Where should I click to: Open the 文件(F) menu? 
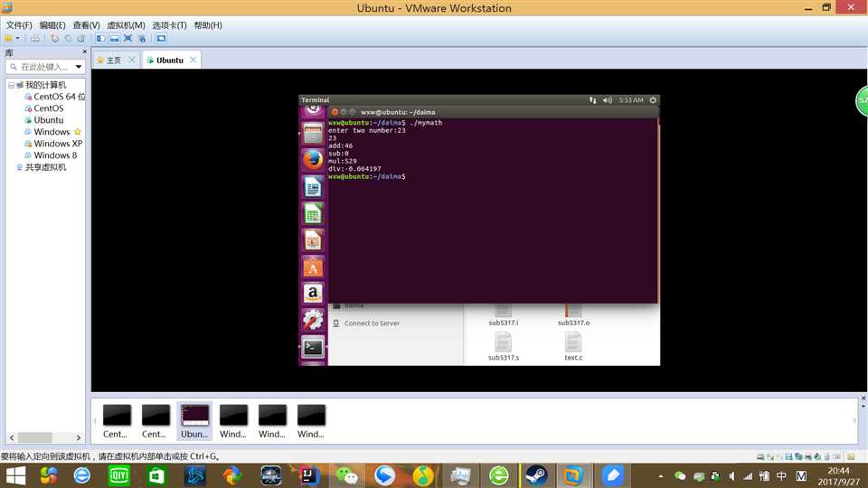tap(19, 25)
